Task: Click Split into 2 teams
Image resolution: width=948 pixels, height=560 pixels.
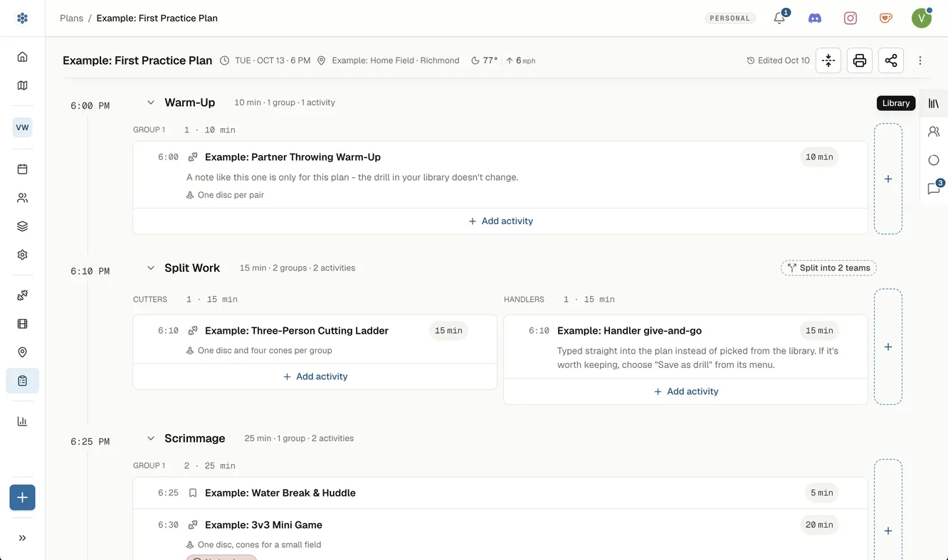Action: tap(828, 268)
